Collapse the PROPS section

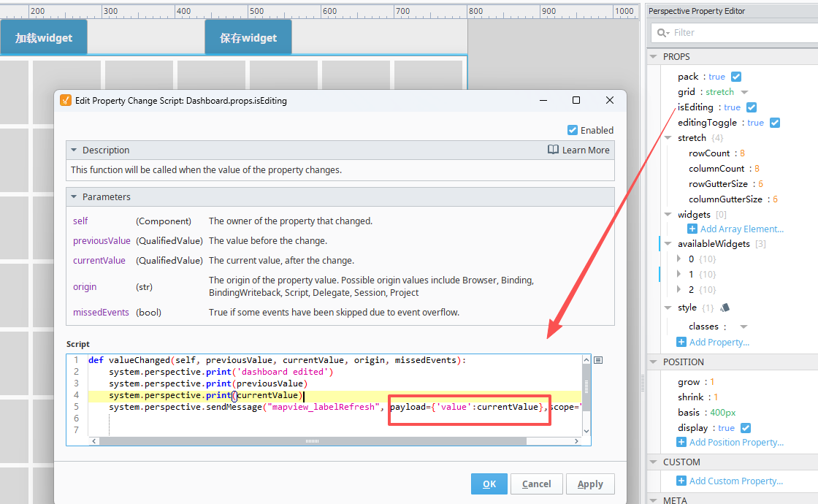point(653,56)
